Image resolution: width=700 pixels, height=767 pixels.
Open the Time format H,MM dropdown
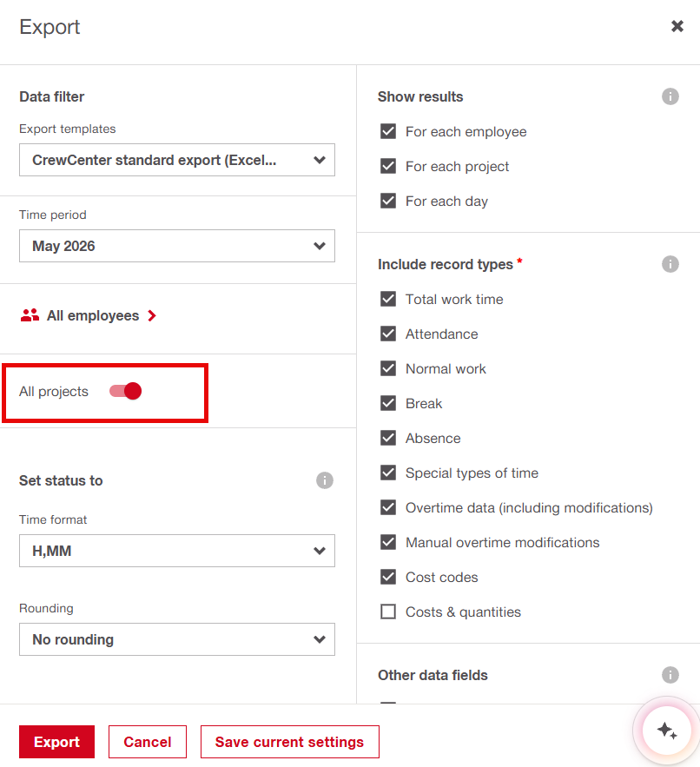[177, 551]
